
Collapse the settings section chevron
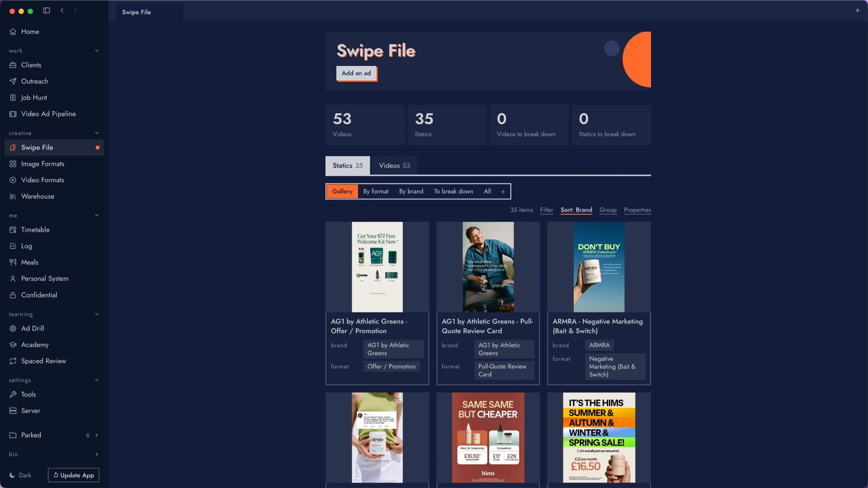pos(97,380)
